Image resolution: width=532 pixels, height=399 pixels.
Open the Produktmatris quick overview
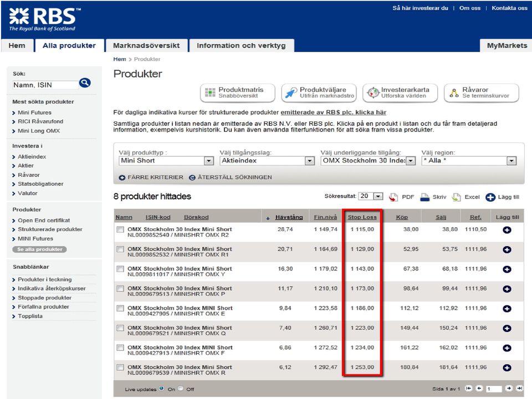coord(238,93)
